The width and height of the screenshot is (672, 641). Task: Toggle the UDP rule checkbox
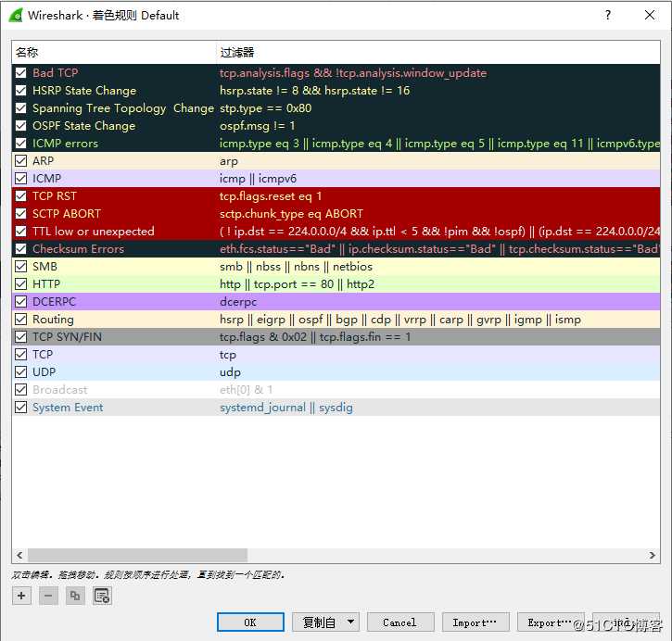click(21, 371)
